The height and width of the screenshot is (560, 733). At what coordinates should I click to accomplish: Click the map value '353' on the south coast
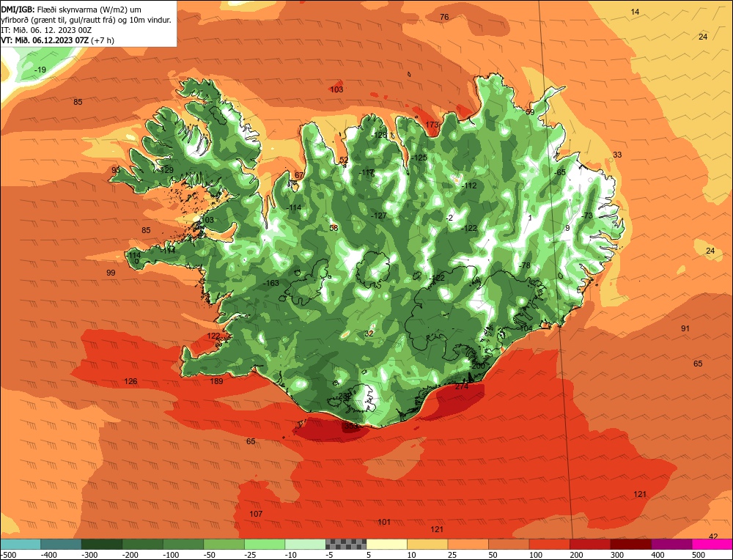(350, 426)
